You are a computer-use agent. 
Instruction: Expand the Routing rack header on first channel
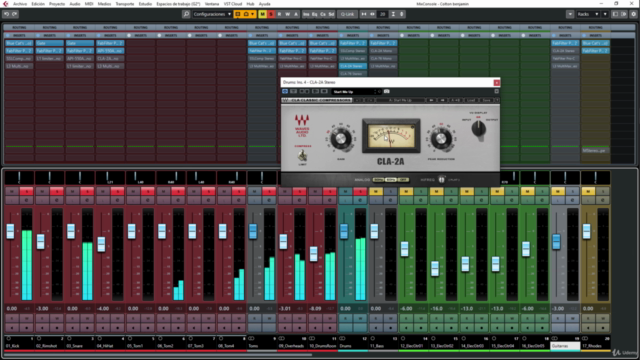19,28
